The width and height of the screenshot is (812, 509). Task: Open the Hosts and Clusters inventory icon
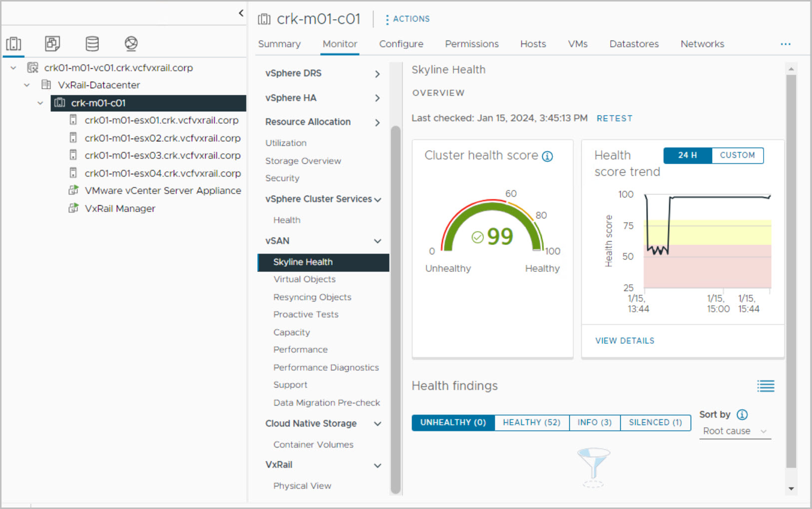[x=13, y=44]
